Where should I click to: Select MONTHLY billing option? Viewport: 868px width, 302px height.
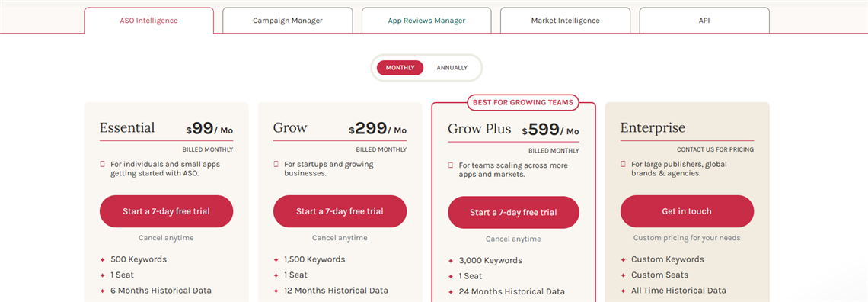[400, 68]
